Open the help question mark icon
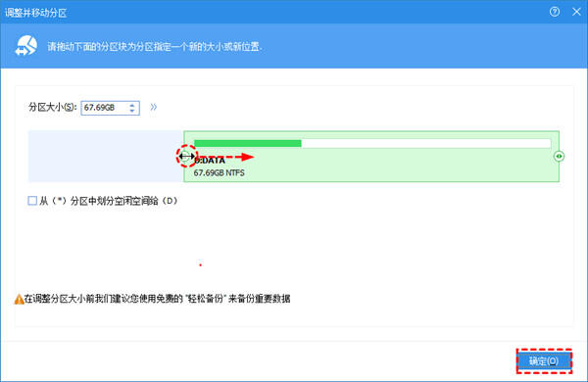This screenshot has height=382, width=588. pos(555,12)
